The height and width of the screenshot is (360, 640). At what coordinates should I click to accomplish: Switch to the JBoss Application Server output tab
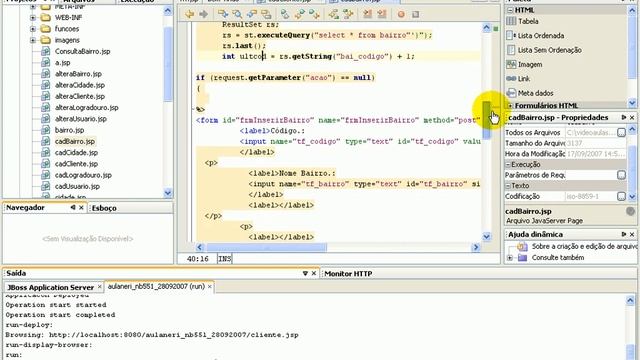(51, 287)
